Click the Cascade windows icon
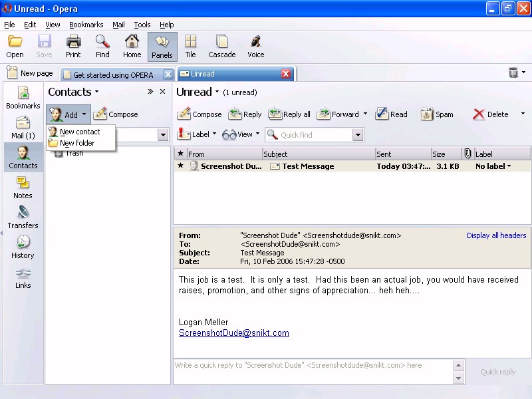Screen dimensions: 532x399 pyautogui.click(x=221, y=46)
